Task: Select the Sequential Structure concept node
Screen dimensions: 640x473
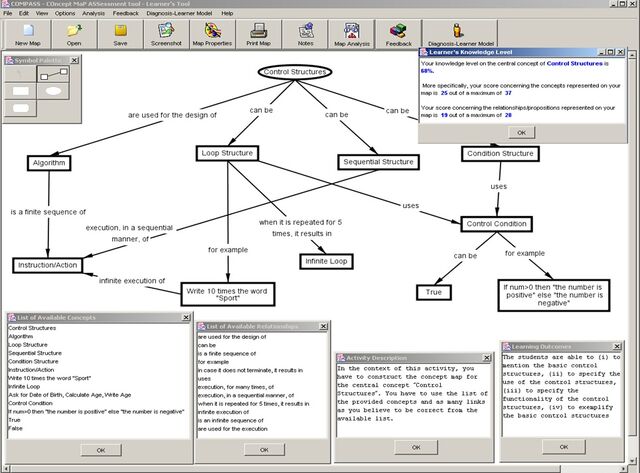Action: coord(378,162)
